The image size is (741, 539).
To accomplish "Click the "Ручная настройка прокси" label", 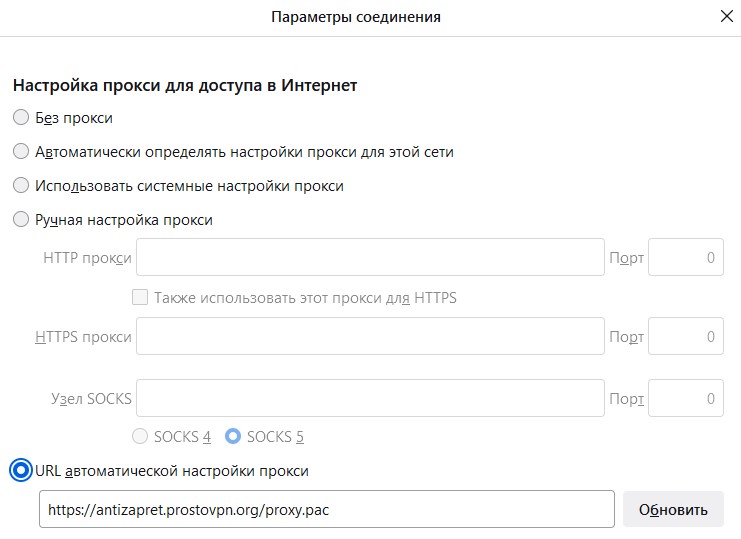I will pyautogui.click(x=124, y=220).
